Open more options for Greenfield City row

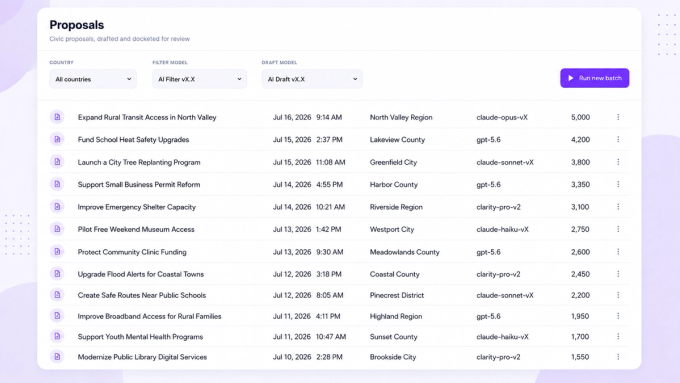coord(618,162)
